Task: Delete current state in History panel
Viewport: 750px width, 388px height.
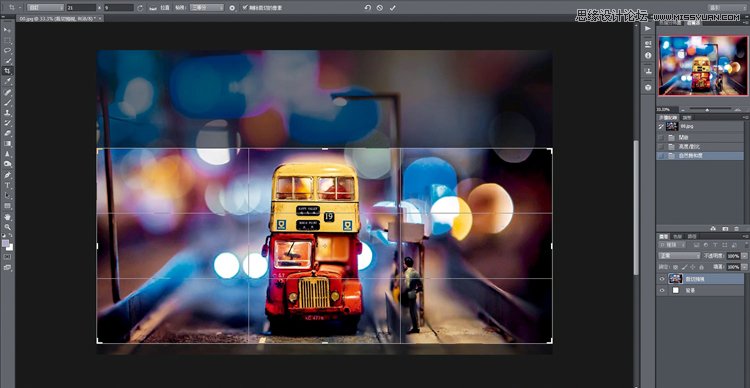Action: tap(736, 229)
